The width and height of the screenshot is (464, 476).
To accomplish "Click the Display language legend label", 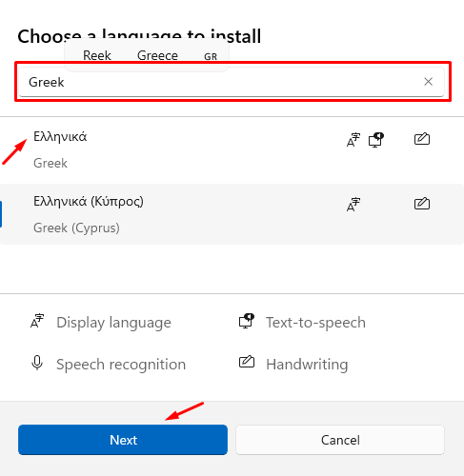I will click(x=113, y=323).
